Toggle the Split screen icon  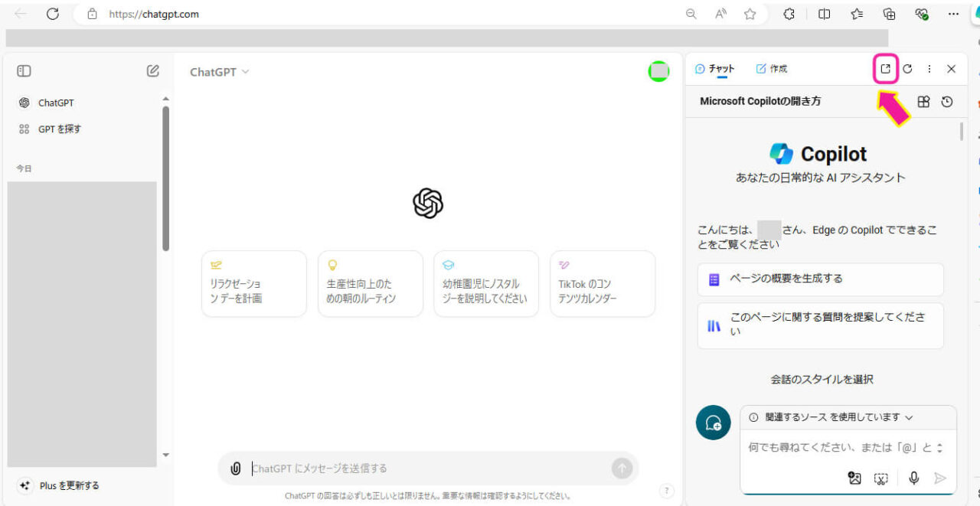coord(824,14)
